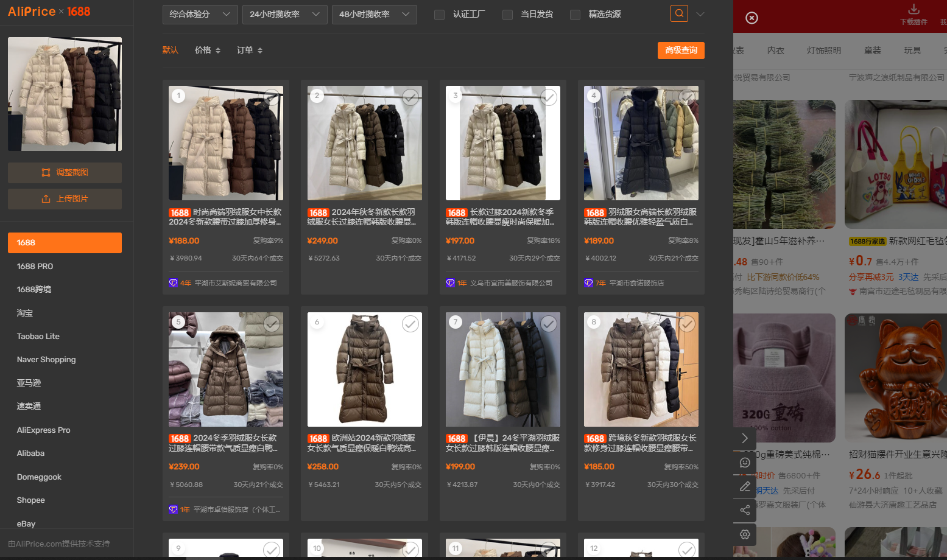This screenshot has width=947, height=560.
Task: Select 1688 PRO in the platform list
Action: [65, 267]
